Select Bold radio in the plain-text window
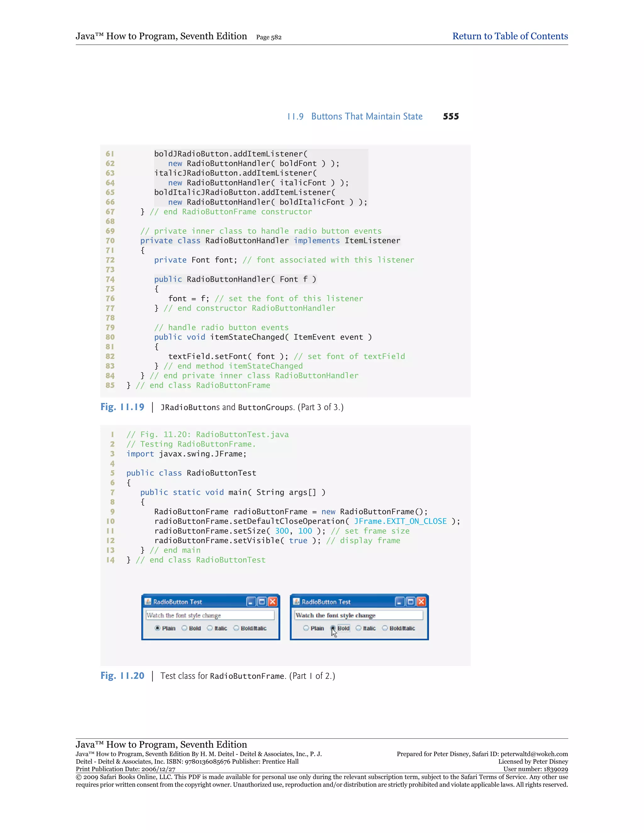This screenshot has height=833, width=644. coord(185,628)
